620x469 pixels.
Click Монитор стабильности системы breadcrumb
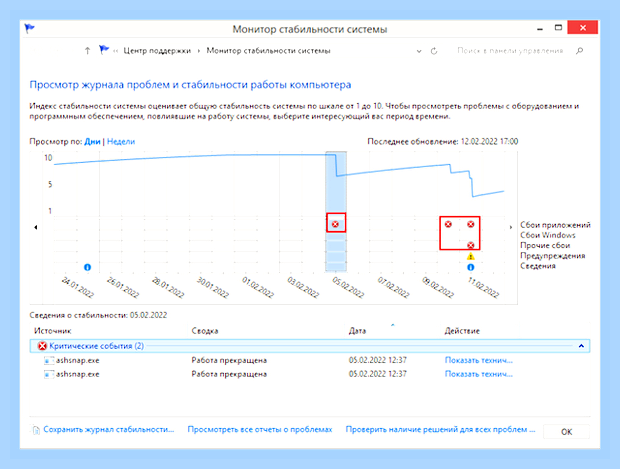tap(268, 51)
